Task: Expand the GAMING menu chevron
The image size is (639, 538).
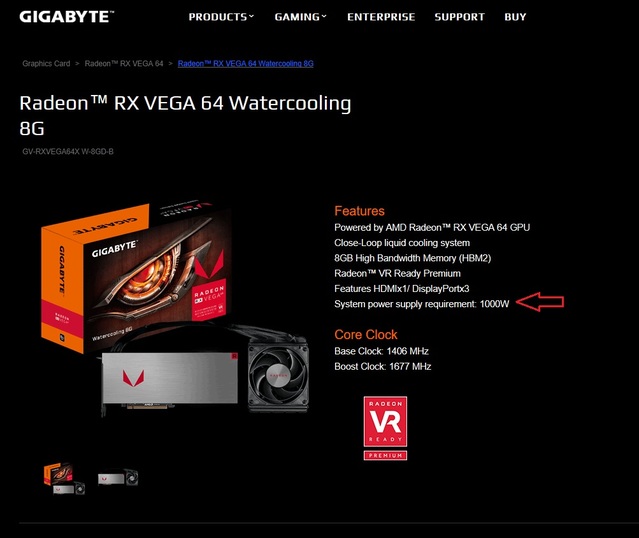Action: 324,16
